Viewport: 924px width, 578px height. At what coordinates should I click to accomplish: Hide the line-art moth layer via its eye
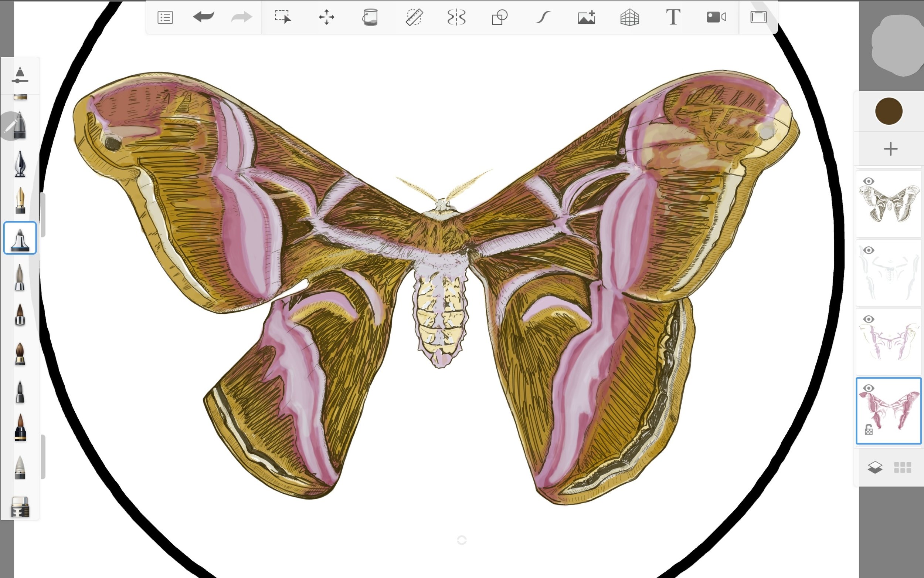[869, 181]
